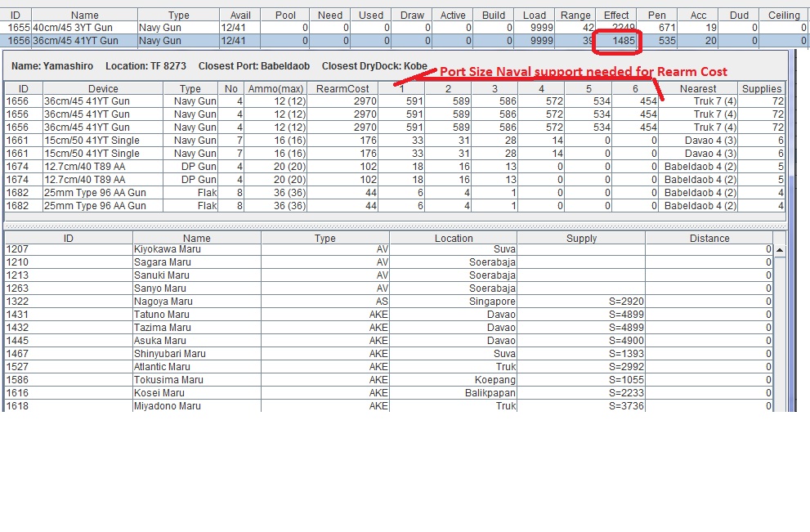Click the ship list scroll-up arrow
This screenshot has width=810, height=532.
(x=780, y=250)
